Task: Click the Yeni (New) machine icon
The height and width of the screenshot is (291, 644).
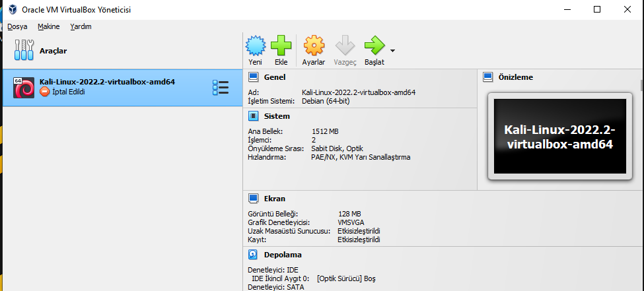Action: pos(256,46)
